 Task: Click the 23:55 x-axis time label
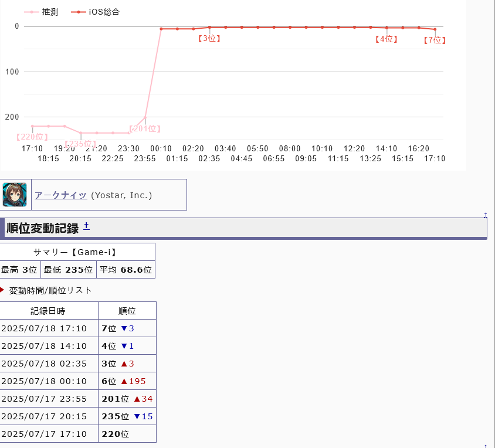pyautogui.click(x=145, y=158)
